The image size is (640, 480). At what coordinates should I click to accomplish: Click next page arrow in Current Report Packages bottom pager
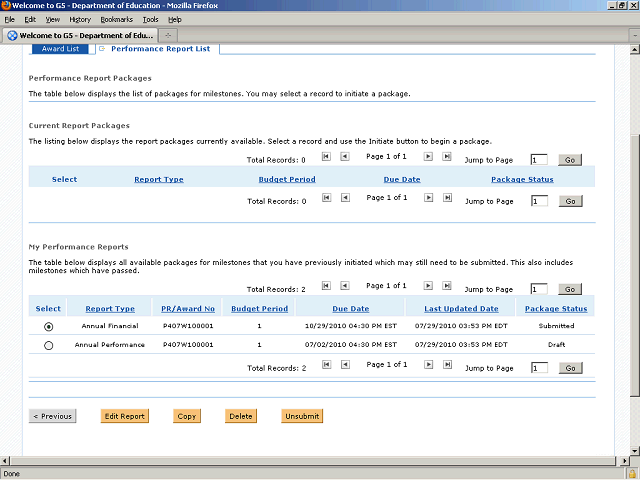click(428, 198)
